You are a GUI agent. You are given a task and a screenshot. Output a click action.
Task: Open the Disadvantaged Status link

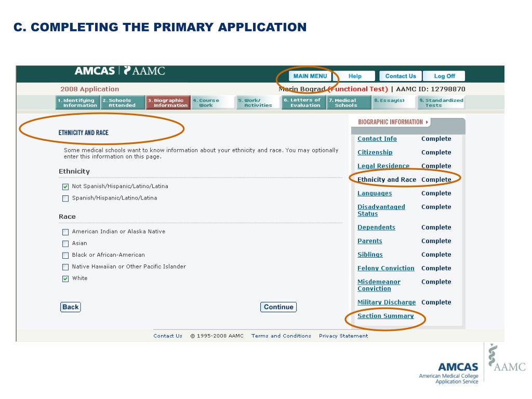[x=381, y=210]
